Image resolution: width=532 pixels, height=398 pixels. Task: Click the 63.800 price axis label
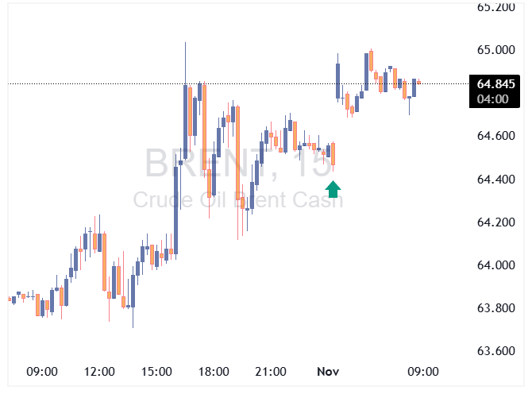tap(495, 308)
